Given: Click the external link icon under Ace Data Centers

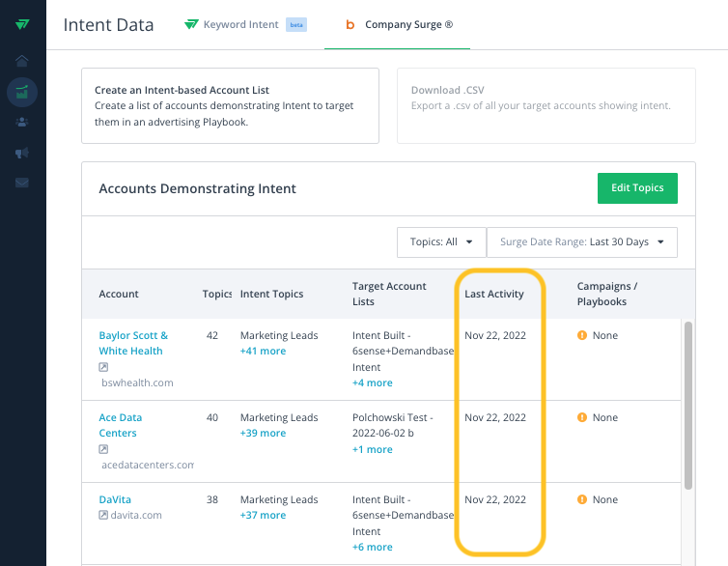Looking at the screenshot, I should point(103,449).
